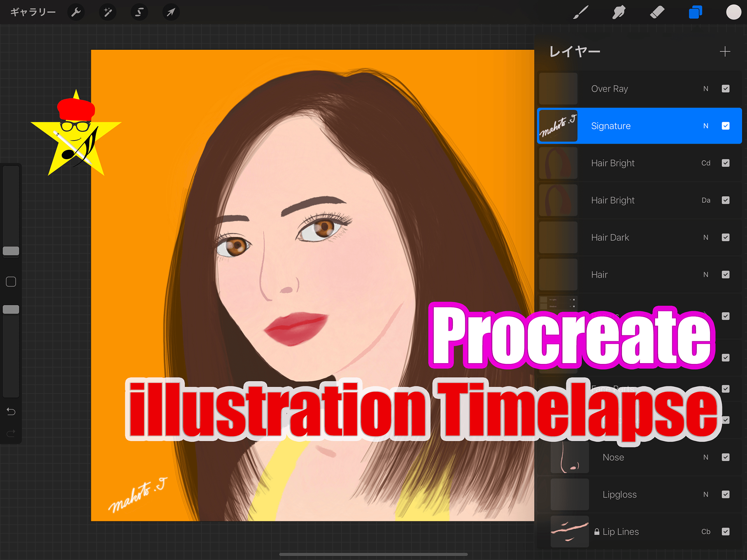
Task: Select the Smudge finger tool
Action: tap(619, 12)
